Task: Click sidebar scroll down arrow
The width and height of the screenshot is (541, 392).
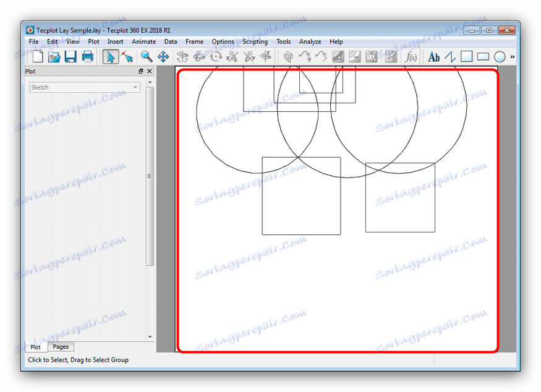Action: [150, 337]
